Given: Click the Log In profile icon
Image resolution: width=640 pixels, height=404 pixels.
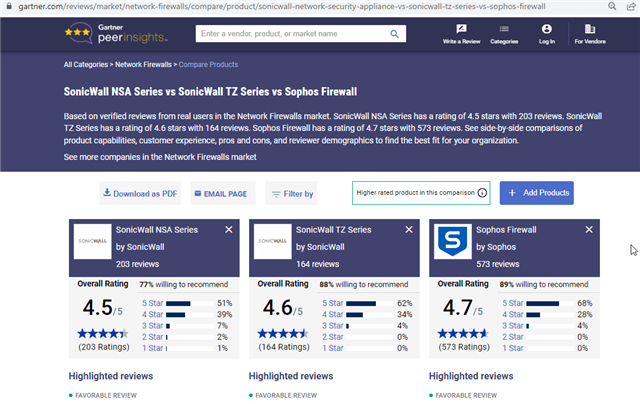Looking at the screenshot, I should (x=547, y=29).
